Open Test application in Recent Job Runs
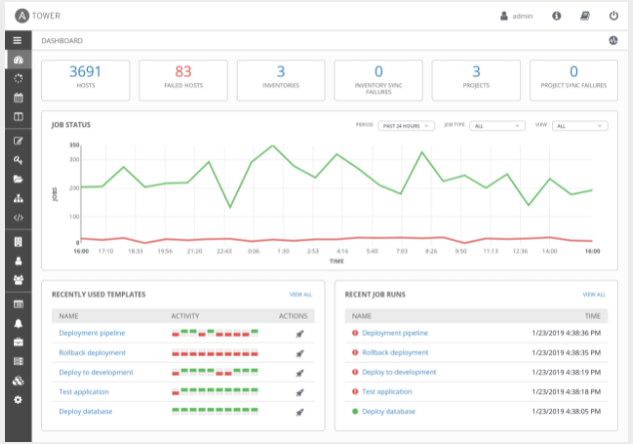Viewport: 633px width, 444px height. coord(387,392)
